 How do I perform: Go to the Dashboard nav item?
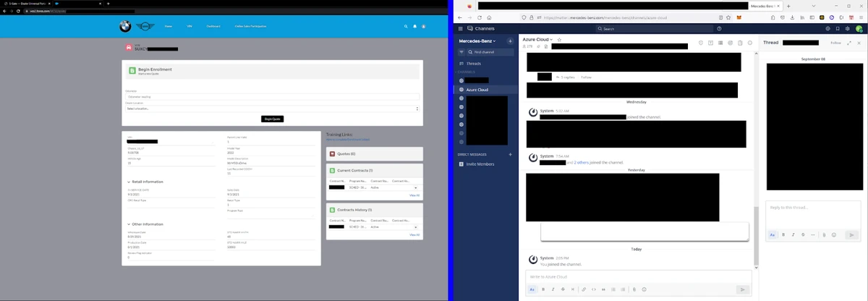click(213, 27)
